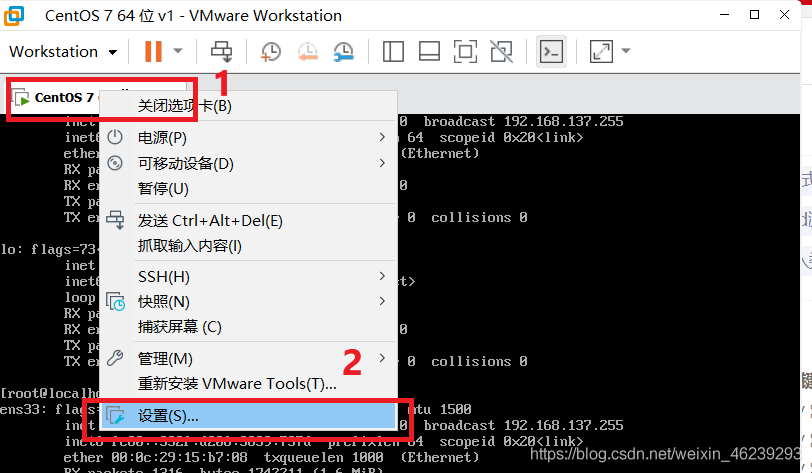Enter full screen mode icon
The height and width of the screenshot is (473, 812).
coord(465,51)
